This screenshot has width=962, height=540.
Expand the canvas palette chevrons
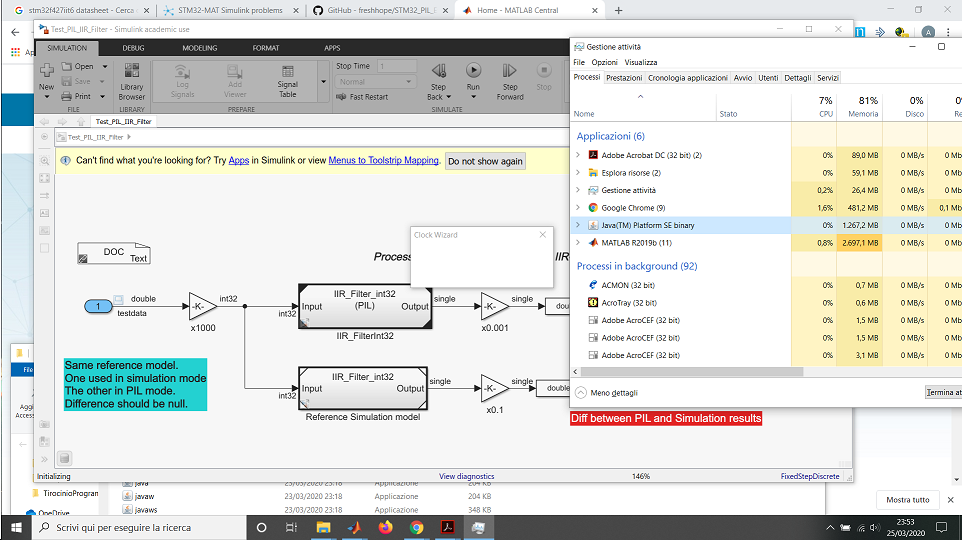[44, 459]
